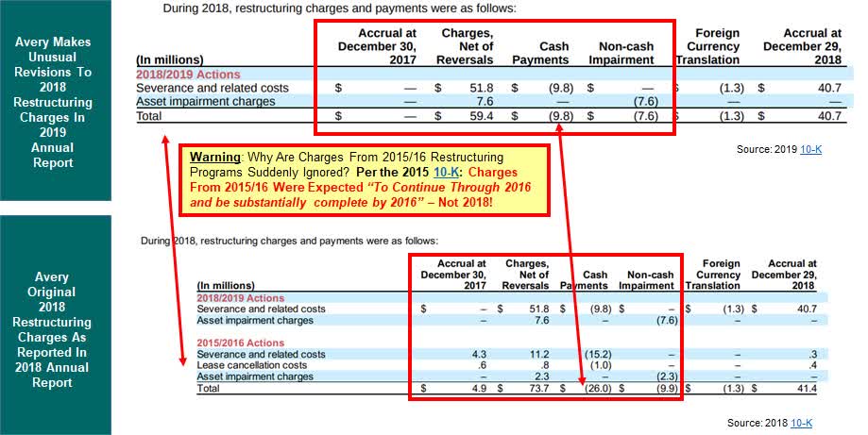
Task: Click the 2018/2019 Actions heading in the original 2018 table
Action: coord(240,297)
